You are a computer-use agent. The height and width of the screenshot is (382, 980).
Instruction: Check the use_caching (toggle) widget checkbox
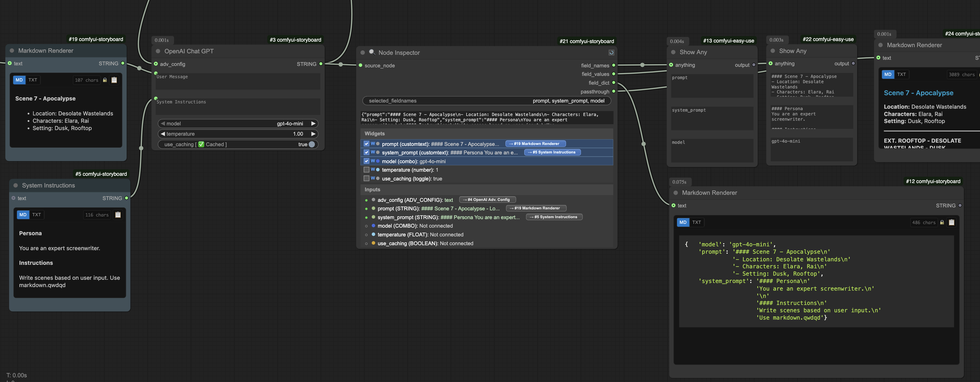click(366, 178)
